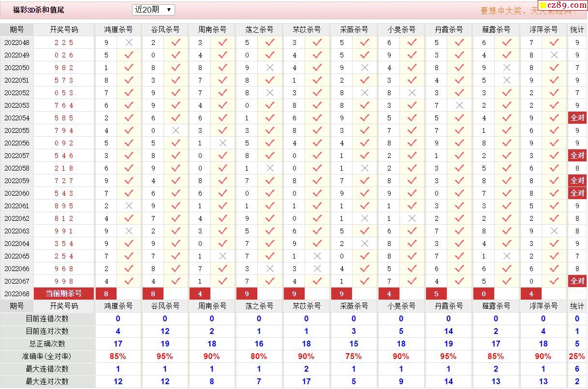Click the check mark for 采薇杀号 in period 2022060
Image resolution: width=588 pixels, height=389 pixels.
pyautogui.click(x=365, y=193)
